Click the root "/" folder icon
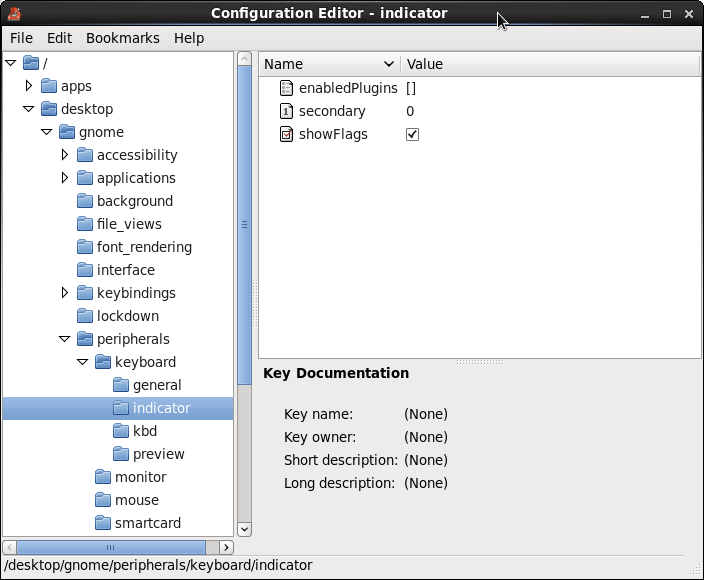 pos(31,63)
